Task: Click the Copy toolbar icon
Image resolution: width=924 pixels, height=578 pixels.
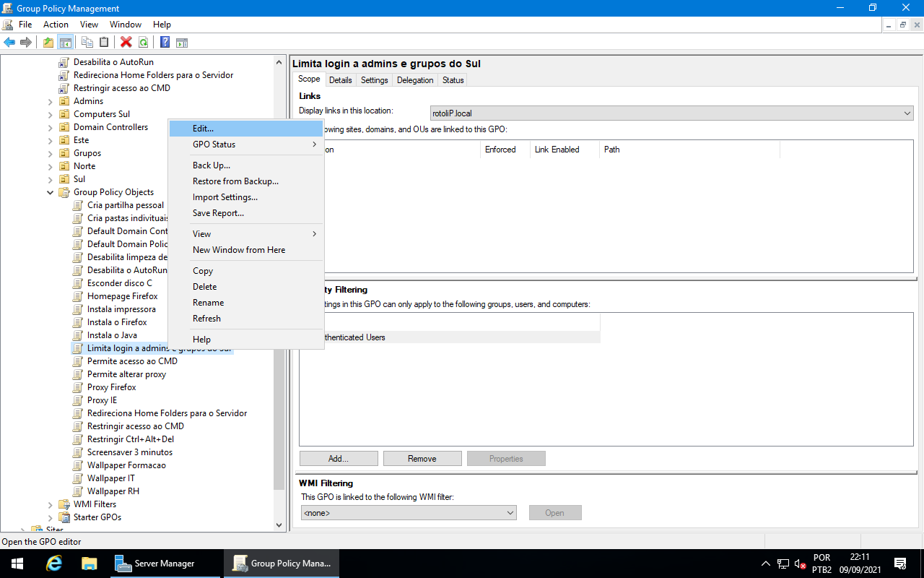Action: click(x=87, y=43)
